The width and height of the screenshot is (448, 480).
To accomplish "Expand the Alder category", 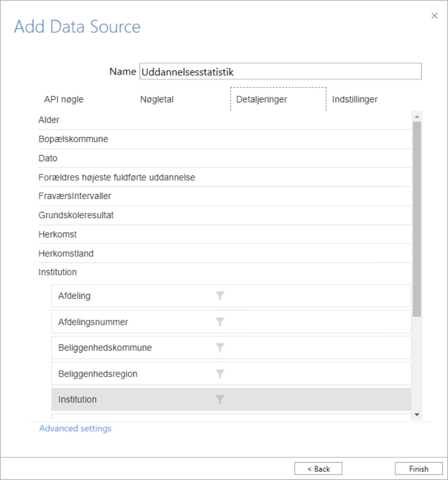I will coord(225,120).
